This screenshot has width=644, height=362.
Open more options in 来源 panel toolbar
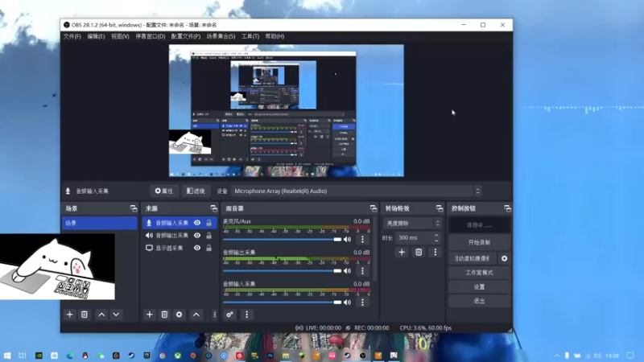coord(214,315)
